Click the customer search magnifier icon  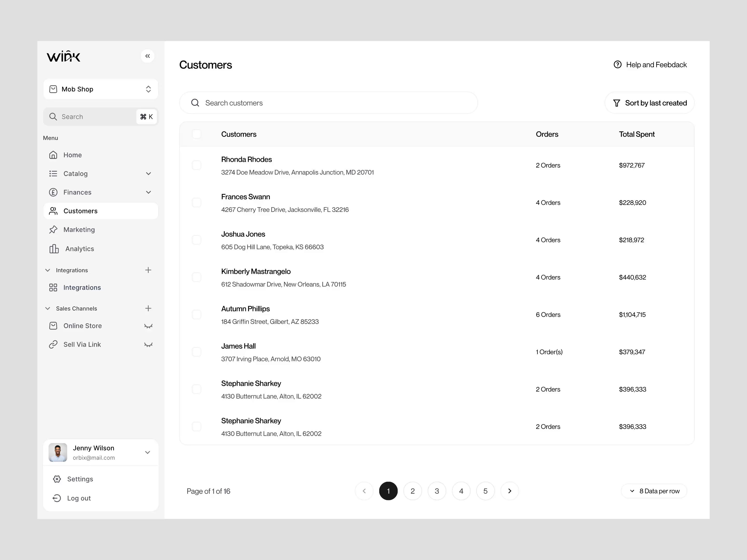pyautogui.click(x=195, y=103)
